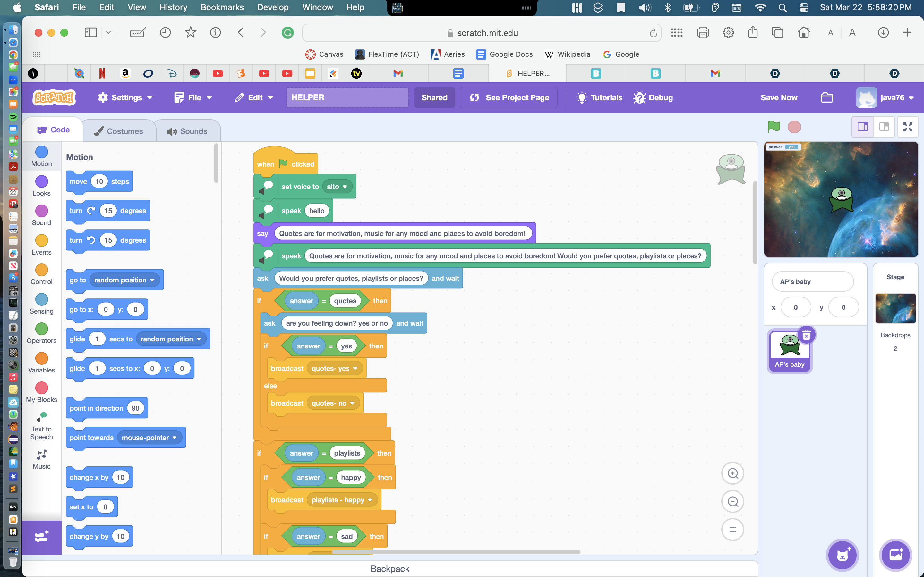Open the alto voice dropdown
Screen dimensions: 924x577
tap(337, 187)
